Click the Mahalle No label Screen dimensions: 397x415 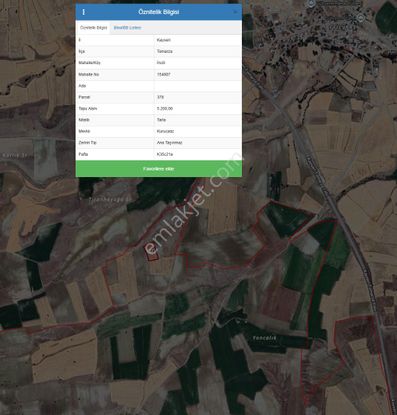tap(89, 74)
